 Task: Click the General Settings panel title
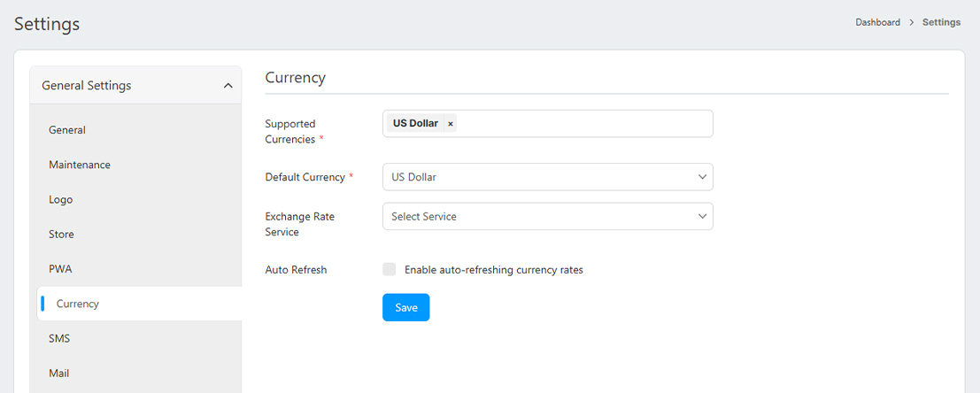[87, 86]
